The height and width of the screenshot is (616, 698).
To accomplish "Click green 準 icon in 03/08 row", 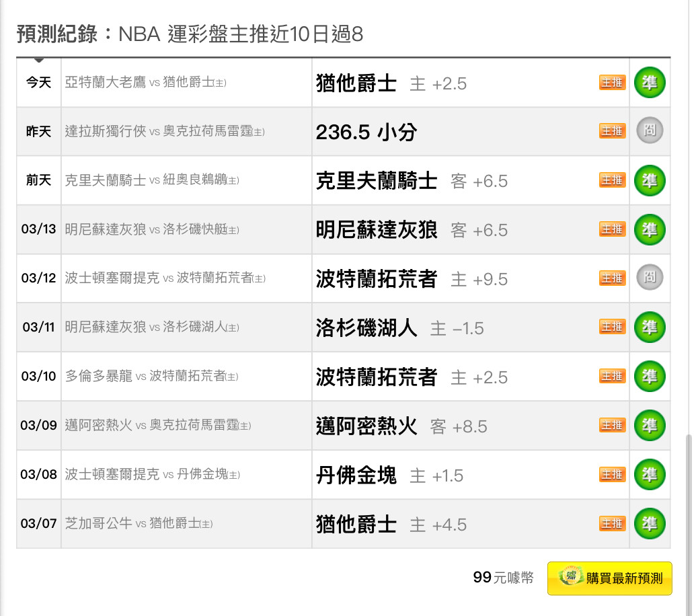I will [x=650, y=474].
